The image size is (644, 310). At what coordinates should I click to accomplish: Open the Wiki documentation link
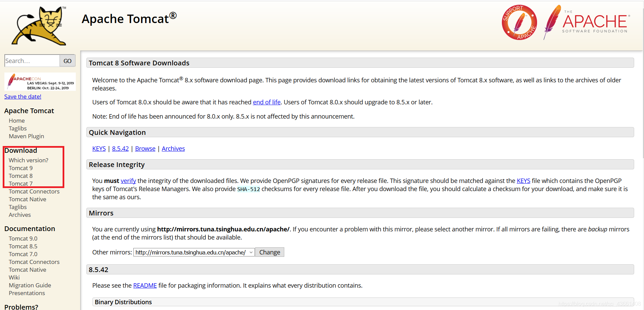(x=14, y=277)
